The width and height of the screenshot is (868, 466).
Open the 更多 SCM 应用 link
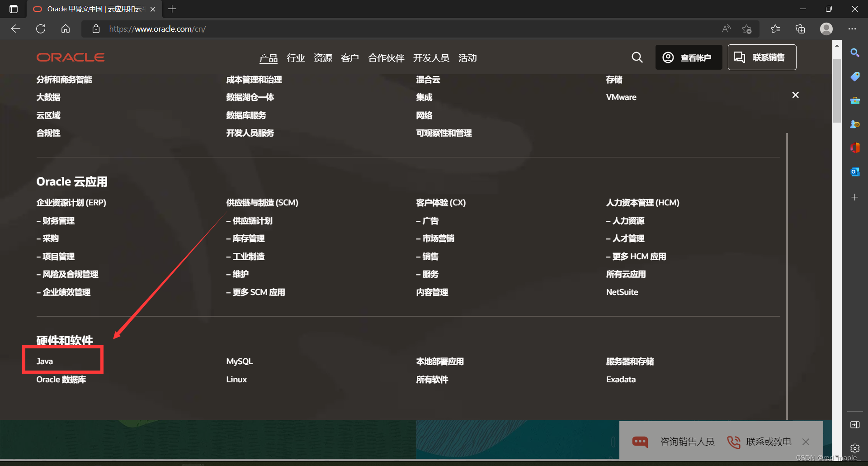point(255,292)
